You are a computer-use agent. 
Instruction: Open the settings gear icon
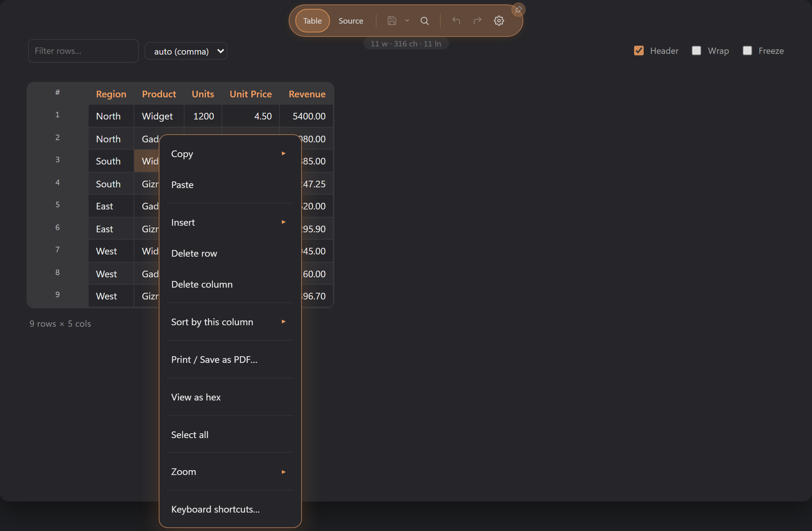[499, 21]
